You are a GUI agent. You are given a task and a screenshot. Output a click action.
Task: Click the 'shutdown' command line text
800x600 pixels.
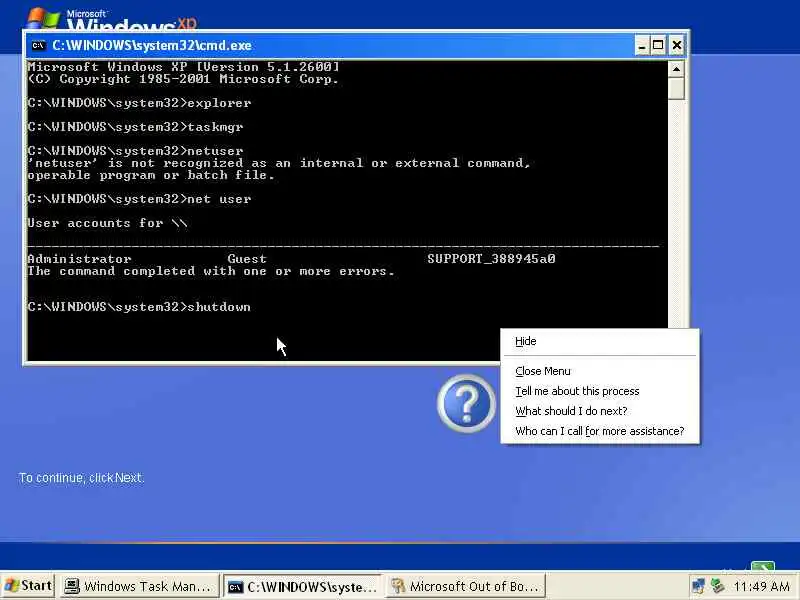click(219, 307)
